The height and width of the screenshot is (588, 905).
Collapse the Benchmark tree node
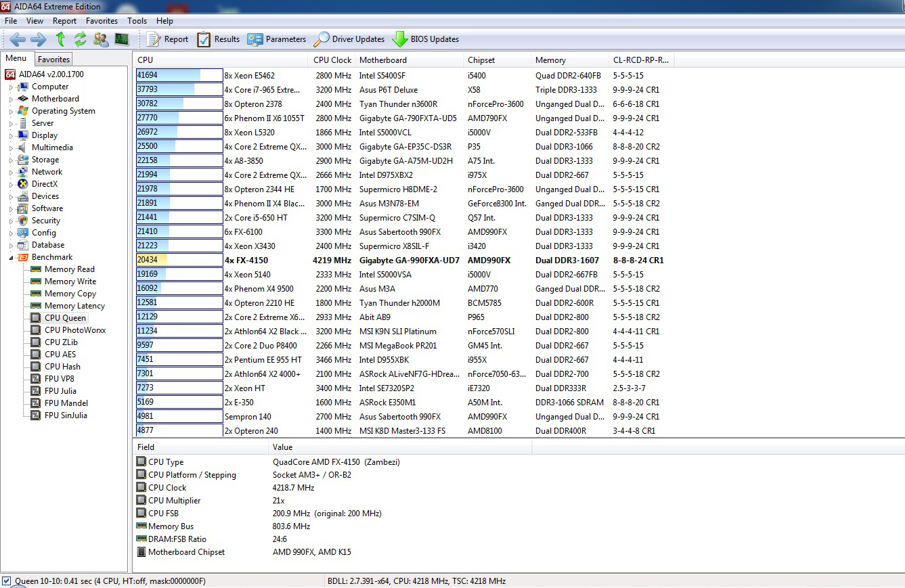point(11,257)
